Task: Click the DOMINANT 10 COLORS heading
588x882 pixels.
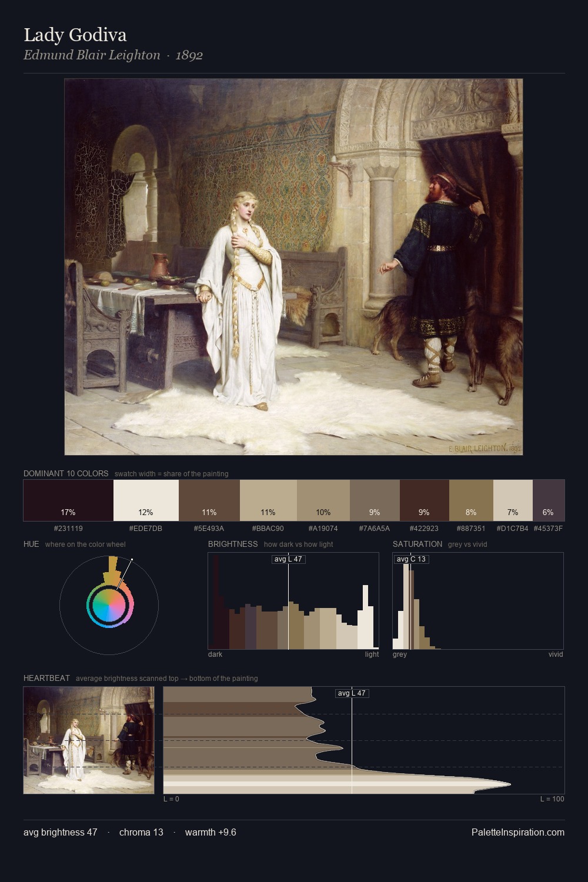Action: point(66,473)
